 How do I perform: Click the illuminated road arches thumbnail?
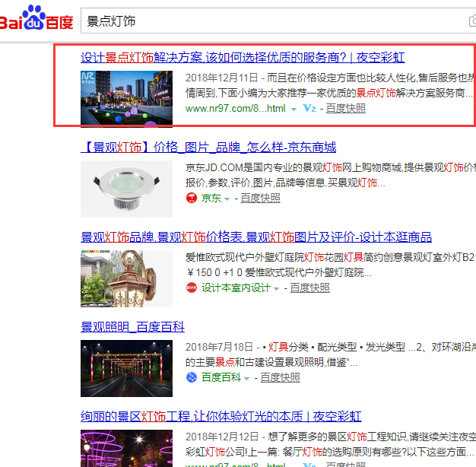[x=126, y=368]
